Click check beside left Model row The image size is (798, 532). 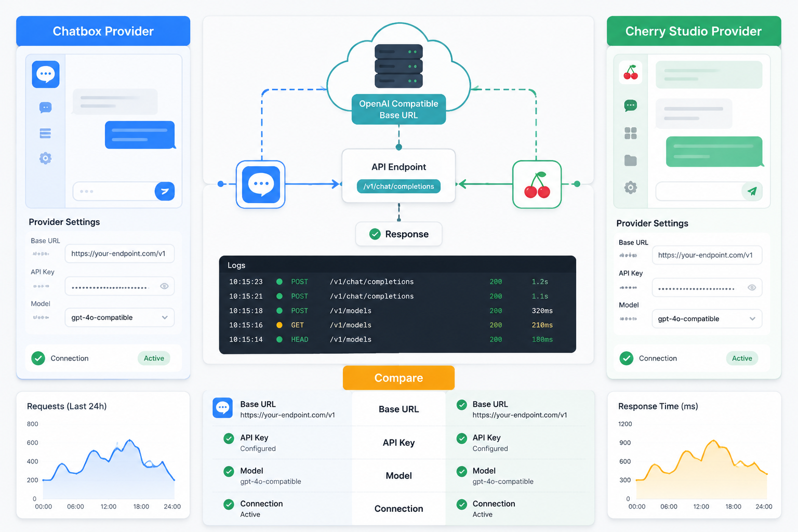pyautogui.click(x=229, y=471)
